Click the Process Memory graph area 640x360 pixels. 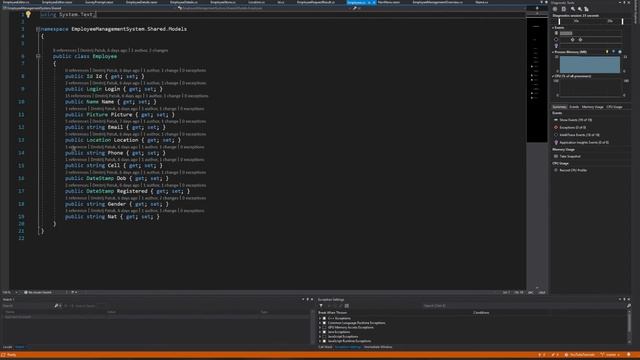tap(590, 64)
